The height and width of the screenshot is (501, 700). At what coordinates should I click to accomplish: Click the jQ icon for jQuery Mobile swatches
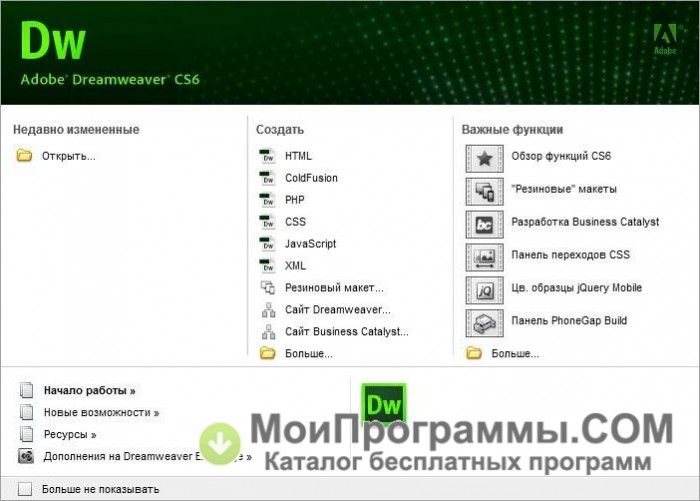484,290
